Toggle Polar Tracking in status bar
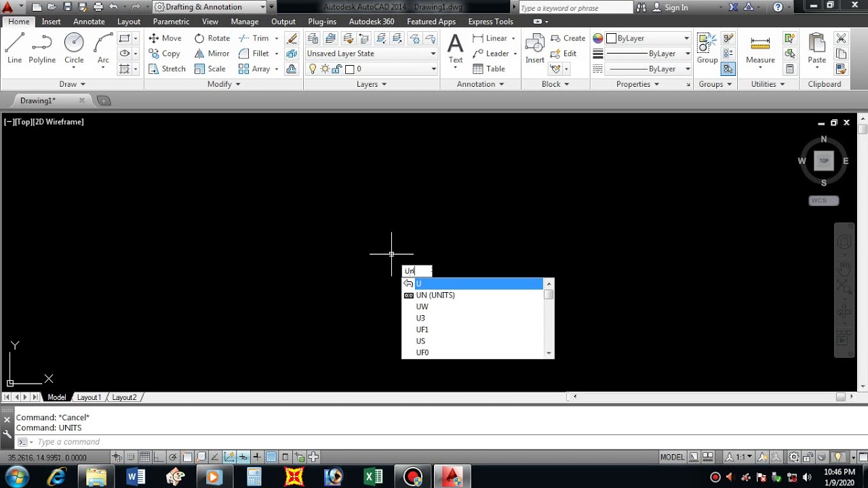The image size is (868, 488). [173, 457]
